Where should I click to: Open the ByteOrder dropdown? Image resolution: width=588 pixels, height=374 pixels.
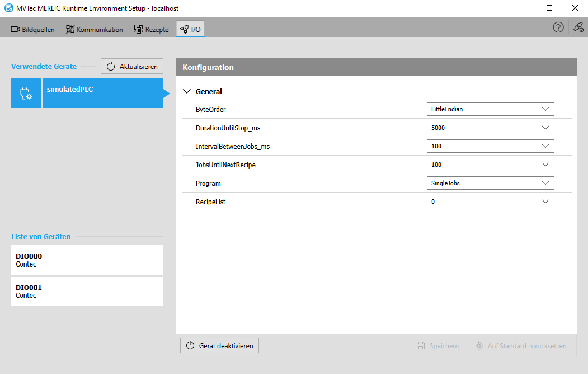490,109
